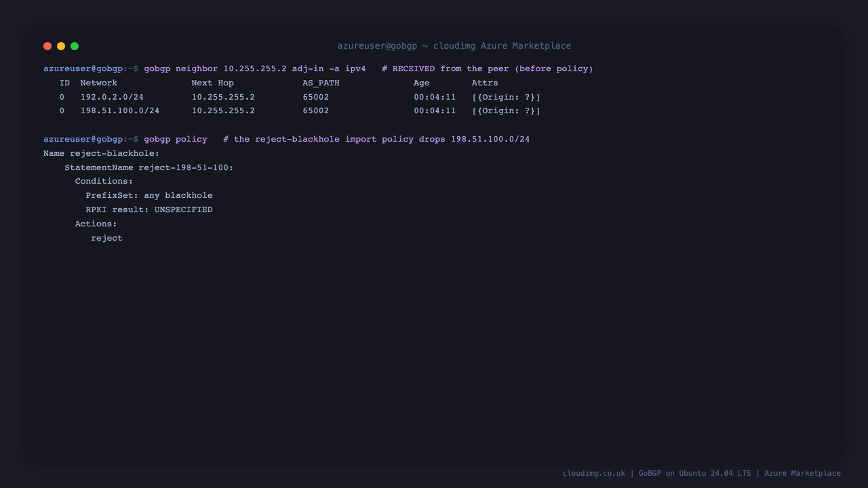Click the comment about reject-blackhole import policy
Screen dimensions: 868x488
pos(376,139)
